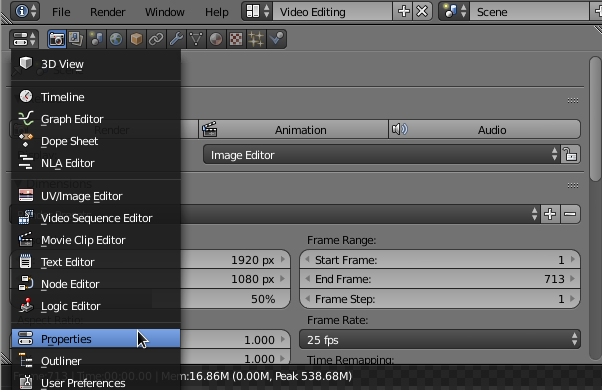The width and height of the screenshot is (602, 390).
Task: Select the World properties tab icon
Action: pos(116,39)
